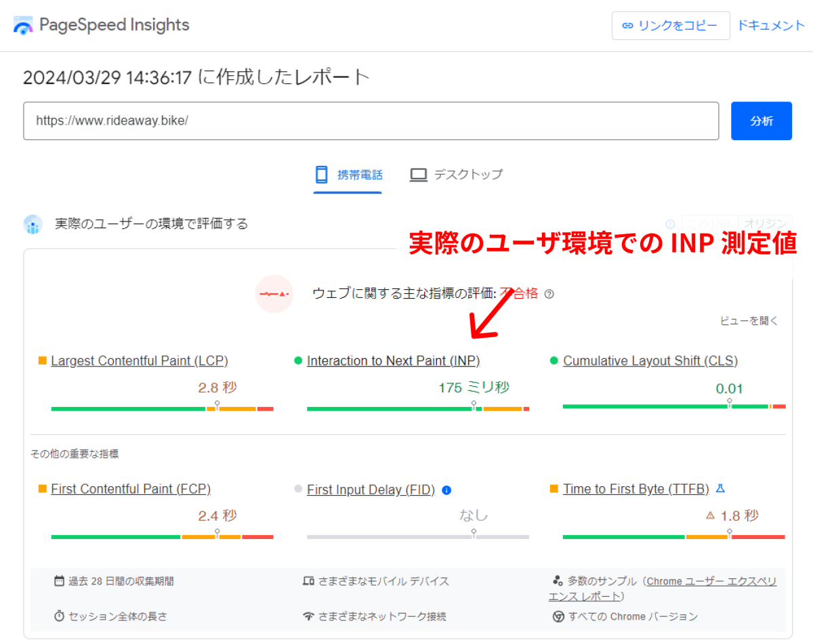
Task: Click the blue info icon next to First Input Delay
Action: click(x=446, y=490)
